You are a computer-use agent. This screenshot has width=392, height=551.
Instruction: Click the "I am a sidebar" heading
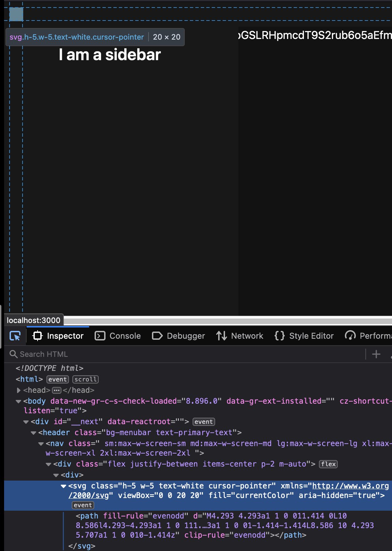tap(110, 55)
